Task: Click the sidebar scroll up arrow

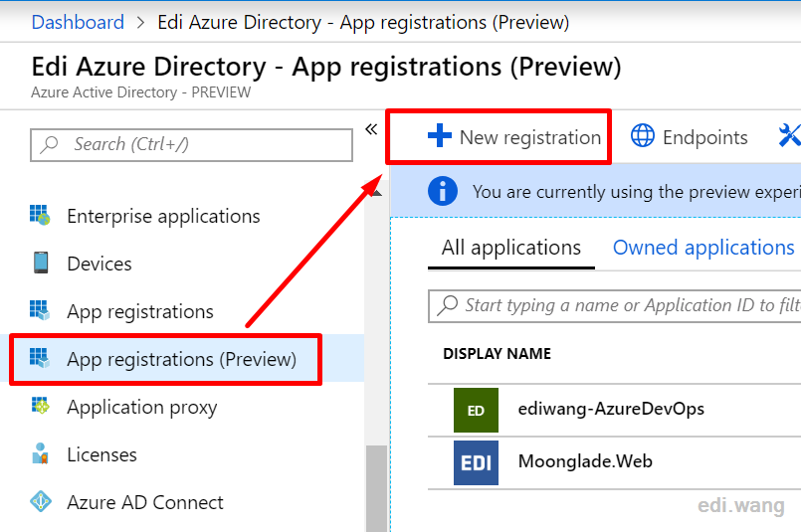Action: pos(376,194)
